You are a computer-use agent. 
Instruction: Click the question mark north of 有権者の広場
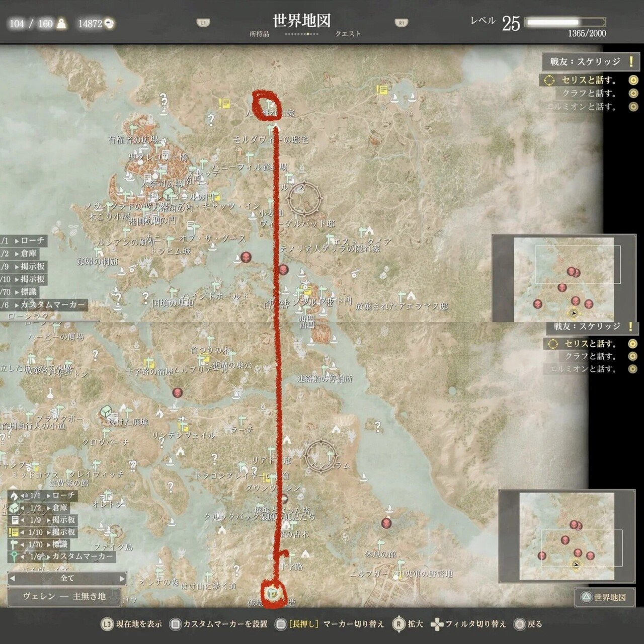click(164, 100)
